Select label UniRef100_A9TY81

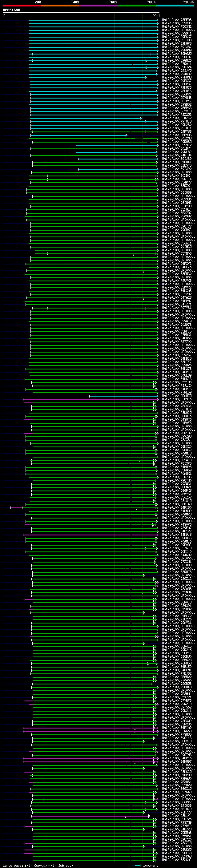coord(177,308)
